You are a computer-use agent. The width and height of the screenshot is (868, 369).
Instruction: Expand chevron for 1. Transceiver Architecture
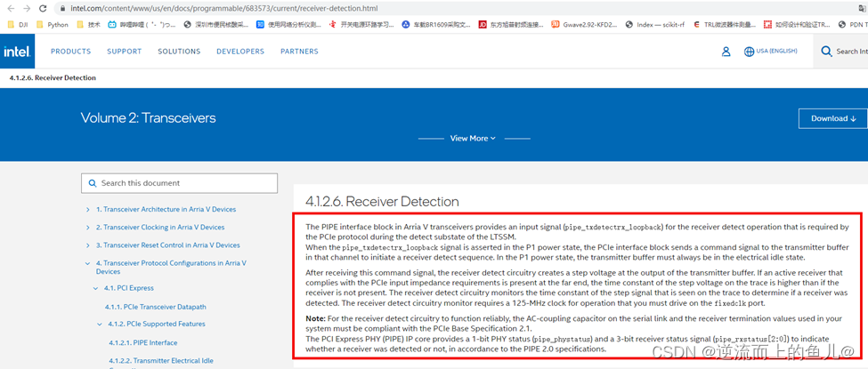[x=88, y=210]
